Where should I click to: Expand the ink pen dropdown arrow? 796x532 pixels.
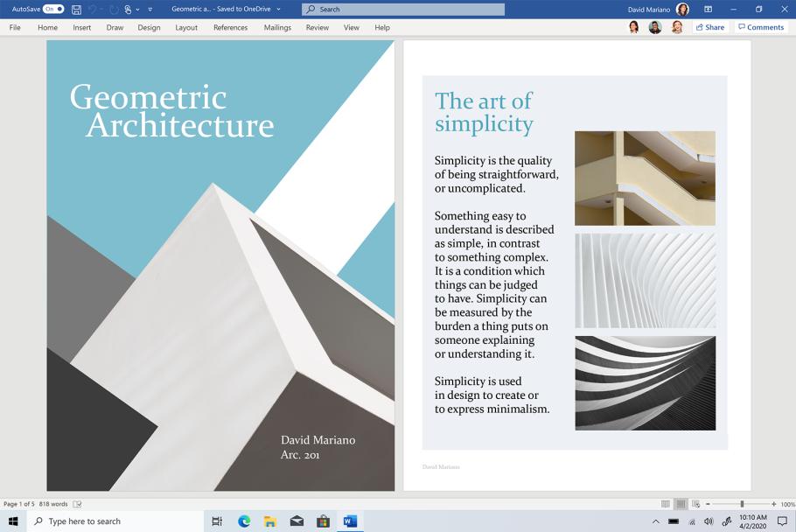click(137, 9)
